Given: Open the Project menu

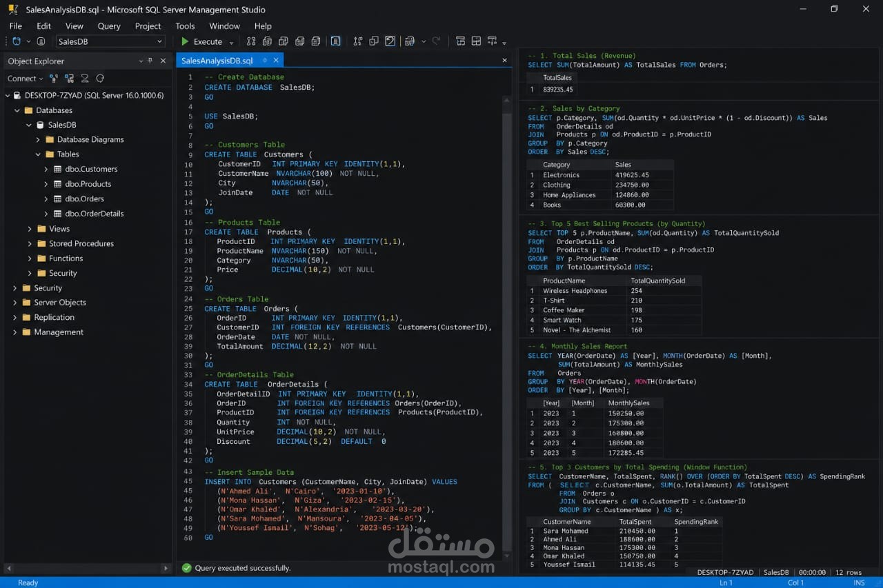Looking at the screenshot, I should pyautogui.click(x=148, y=26).
